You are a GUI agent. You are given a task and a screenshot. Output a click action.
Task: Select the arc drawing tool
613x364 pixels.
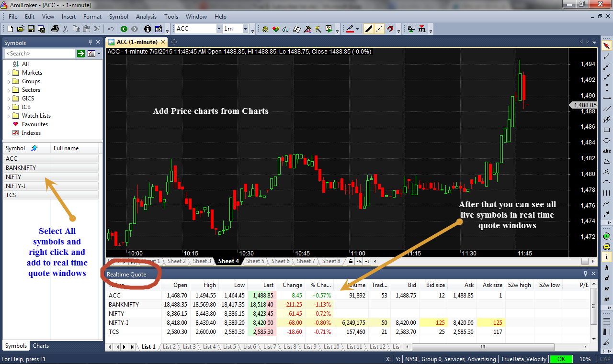(x=607, y=182)
